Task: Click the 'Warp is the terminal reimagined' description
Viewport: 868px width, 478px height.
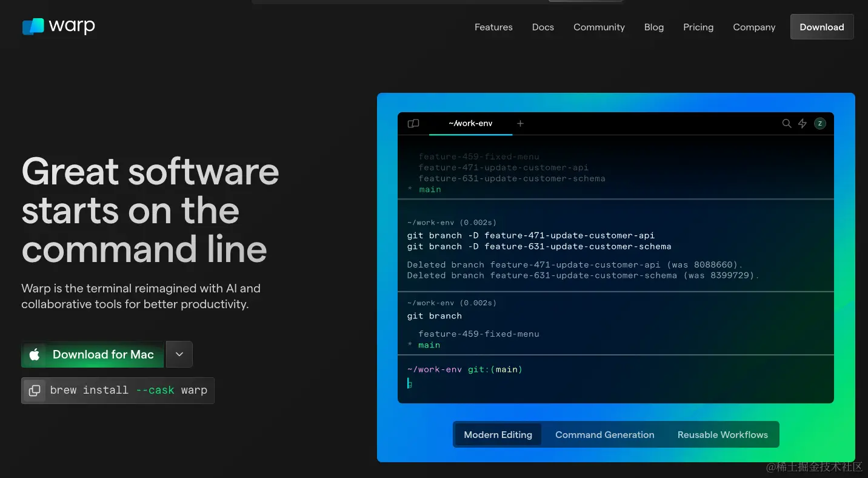Action: (141, 296)
